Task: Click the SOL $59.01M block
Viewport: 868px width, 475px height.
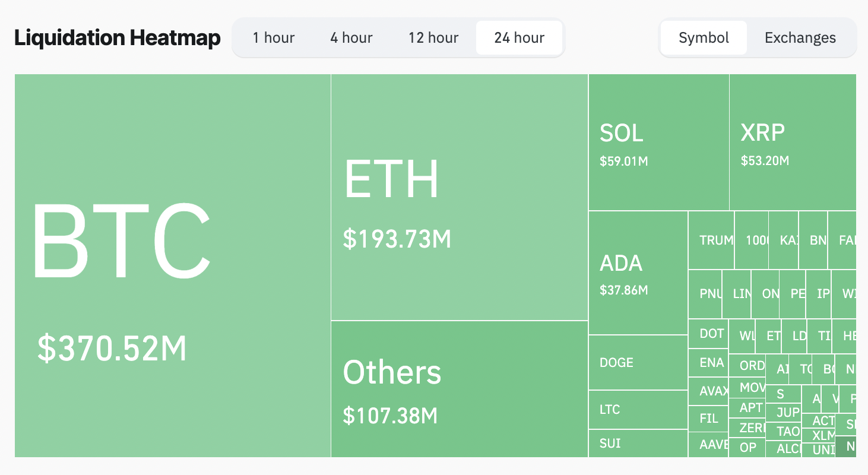Action: (x=658, y=142)
